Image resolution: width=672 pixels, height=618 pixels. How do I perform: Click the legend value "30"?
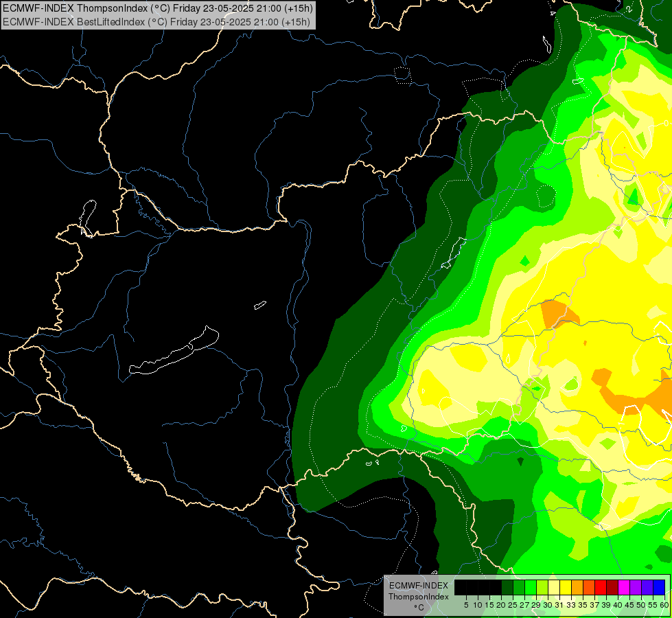point(548,605)
